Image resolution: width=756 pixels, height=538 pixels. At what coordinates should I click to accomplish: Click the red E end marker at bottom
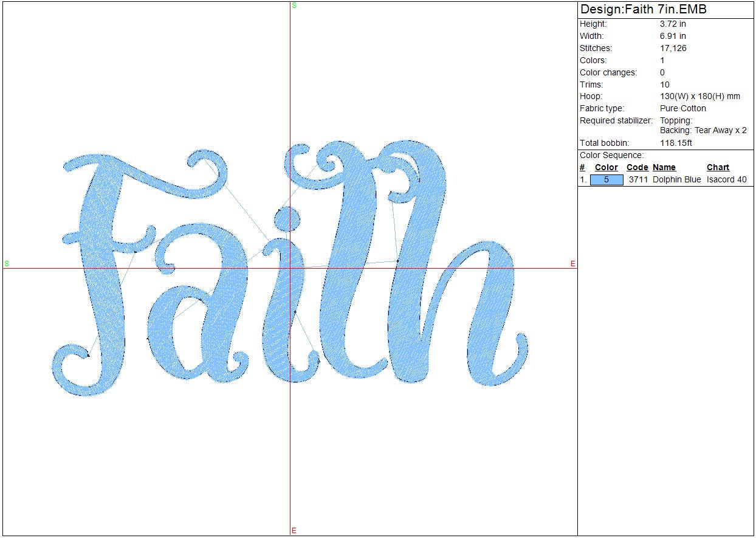coord(294,531)
